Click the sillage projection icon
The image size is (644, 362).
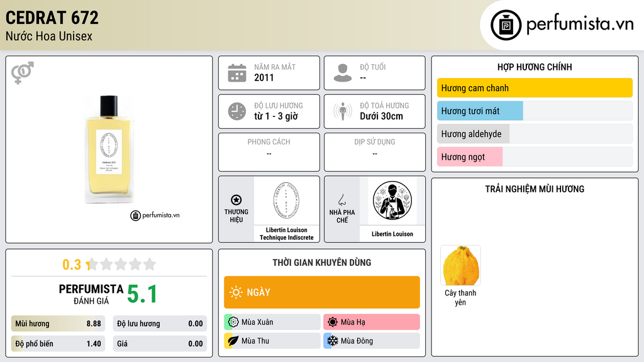click(x=343, y=111)
